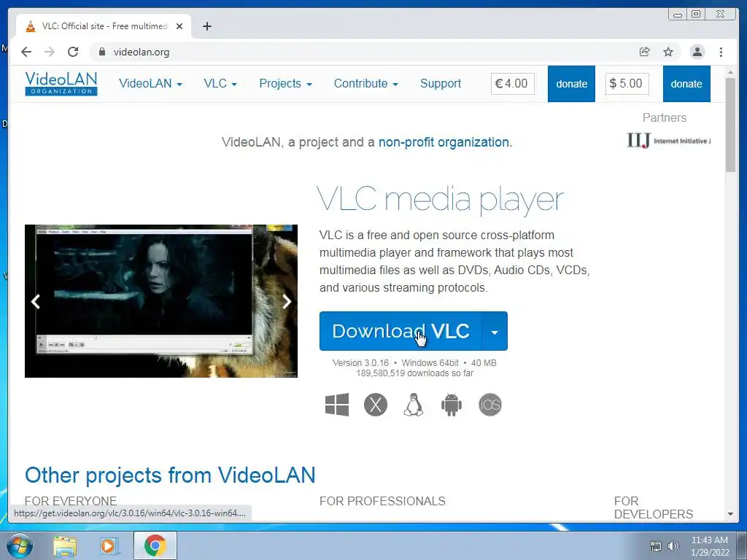Click the Linux penguin icon
The height and width of the screenshot is (560, 747).
click(414, 405)
